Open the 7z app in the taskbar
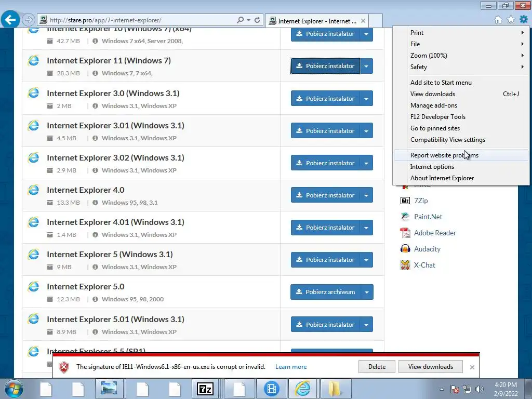The image size is (532, 399). coord(205,389)
